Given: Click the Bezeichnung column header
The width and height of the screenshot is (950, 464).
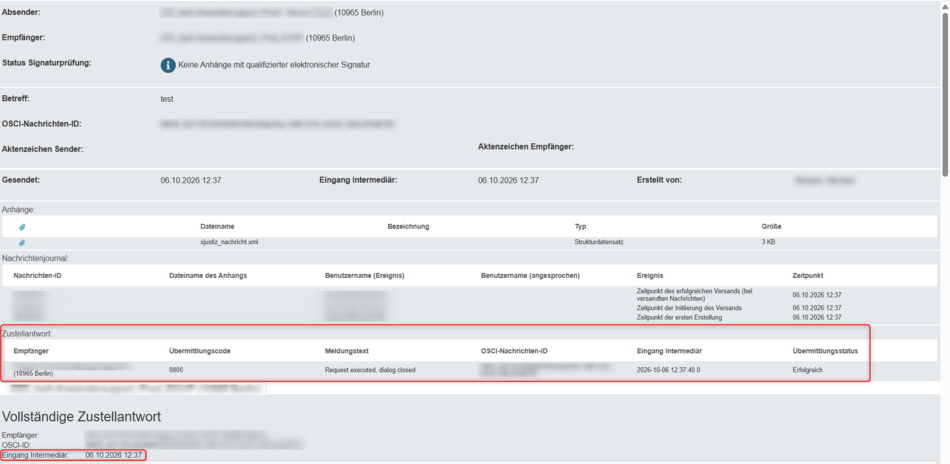Looking at the screenshot, I should pos(408,227).
